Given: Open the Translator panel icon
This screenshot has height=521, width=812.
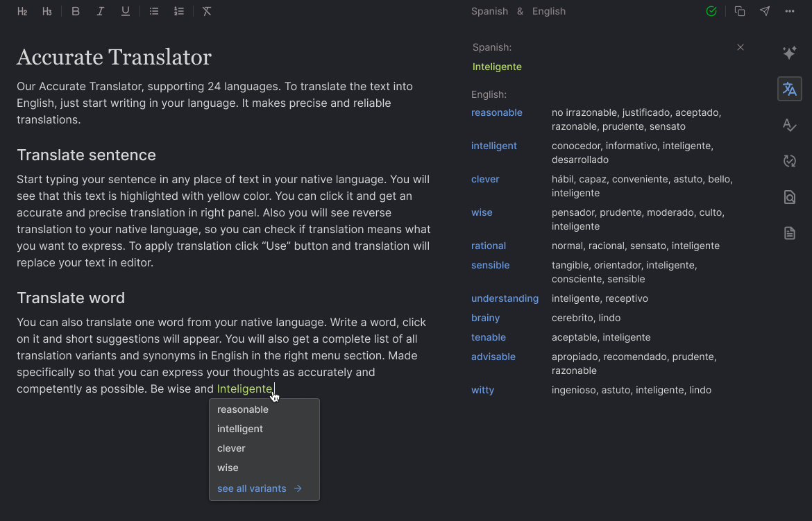Looking at the screenshot, I should pos(790,89).
